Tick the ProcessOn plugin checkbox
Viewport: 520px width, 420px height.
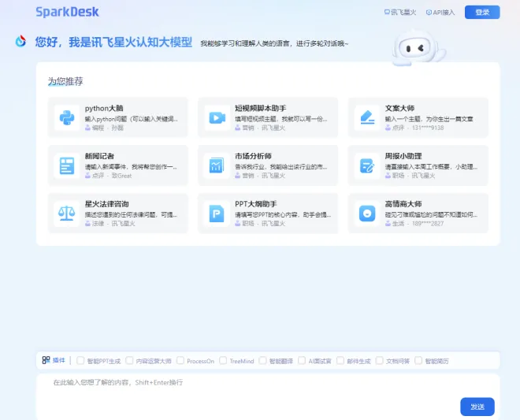(180, 360)
